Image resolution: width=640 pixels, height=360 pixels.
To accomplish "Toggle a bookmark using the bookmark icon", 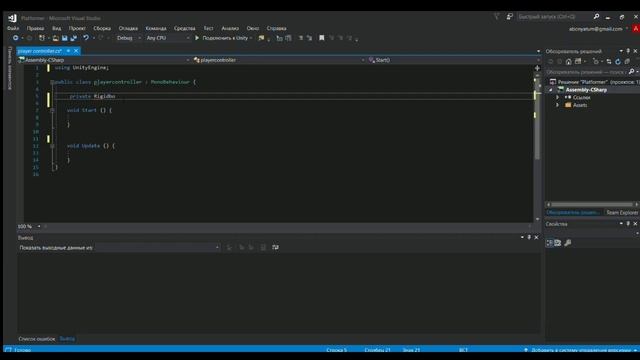I will coord(322,38).
